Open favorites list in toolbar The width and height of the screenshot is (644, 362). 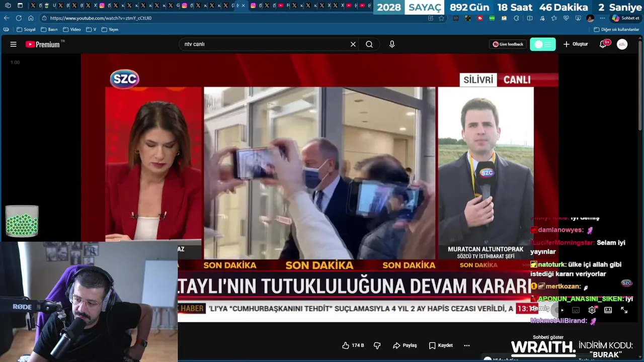[554, 18]
